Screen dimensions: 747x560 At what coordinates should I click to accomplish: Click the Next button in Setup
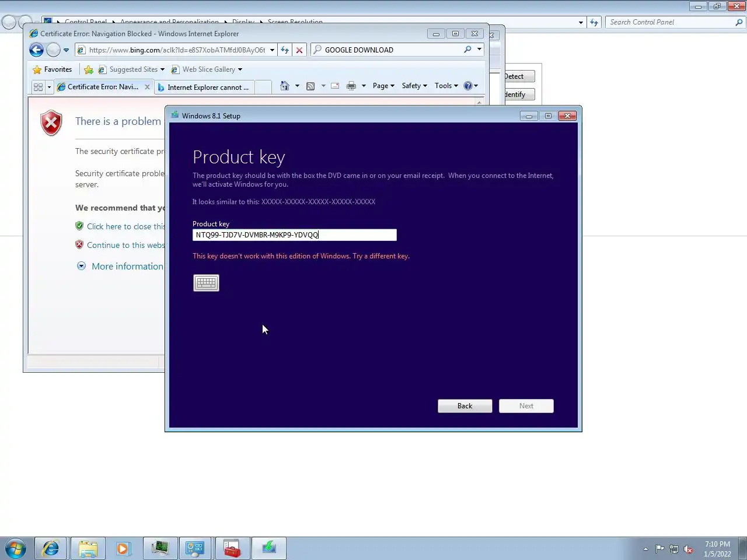526,406
